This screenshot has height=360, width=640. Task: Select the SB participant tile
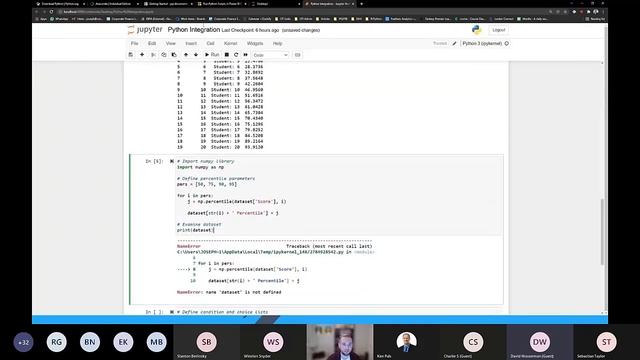pos(207,342)
